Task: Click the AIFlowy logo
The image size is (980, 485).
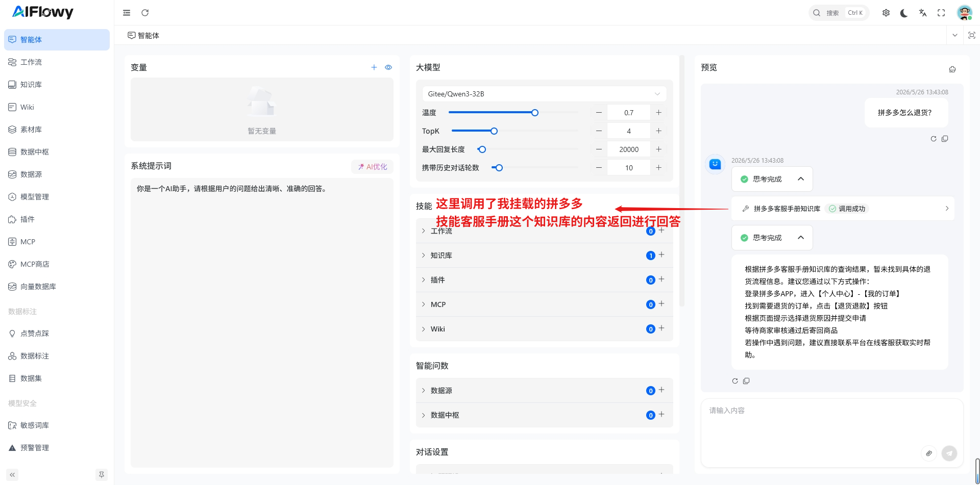Action: click(x=43, y=12)
